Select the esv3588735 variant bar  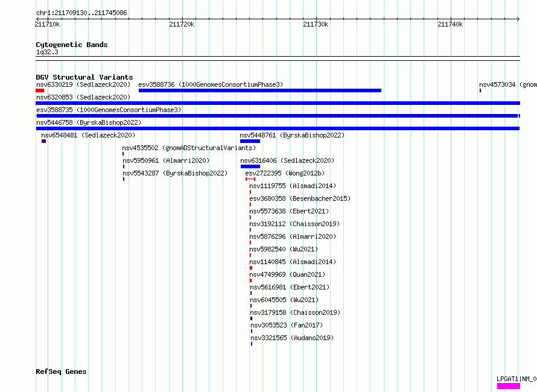pyautogui.click(x=278, y=116)
